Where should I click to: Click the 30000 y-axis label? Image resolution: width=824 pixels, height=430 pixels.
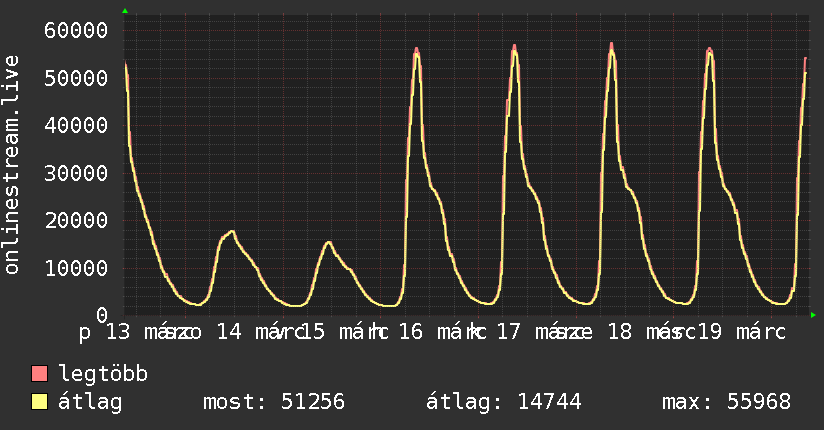tap(76, 173)
